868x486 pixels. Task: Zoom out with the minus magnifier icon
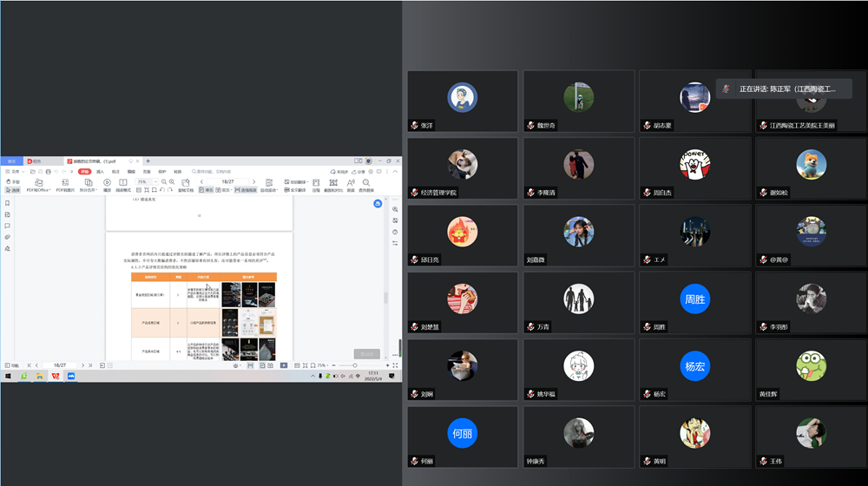164,181
